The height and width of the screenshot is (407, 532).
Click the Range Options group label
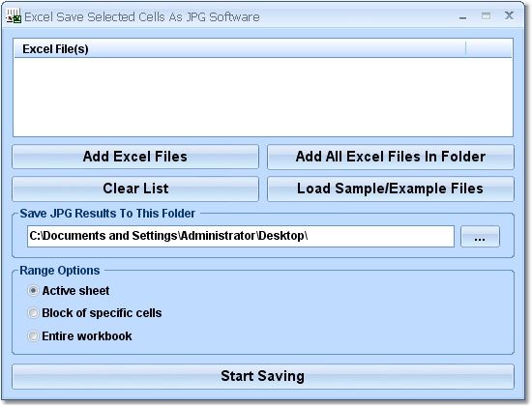[60, 271]
